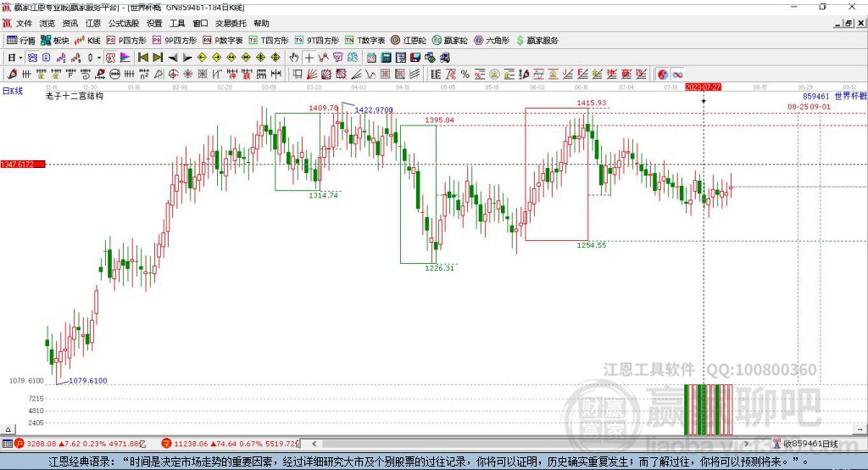Open 赢家服务 with the dollar icon
Image resolution: width=868 pixels, height=470 pixels.
(537, 41)
